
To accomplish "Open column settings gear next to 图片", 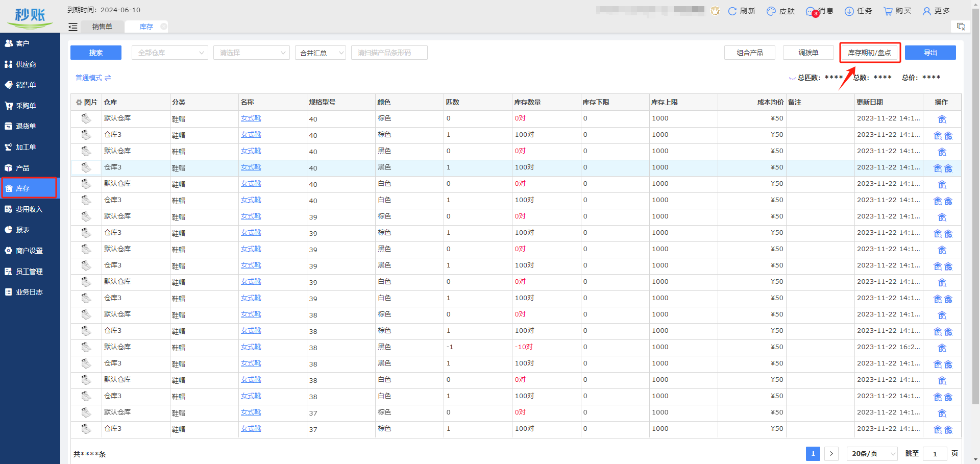I will coord(79,103).
